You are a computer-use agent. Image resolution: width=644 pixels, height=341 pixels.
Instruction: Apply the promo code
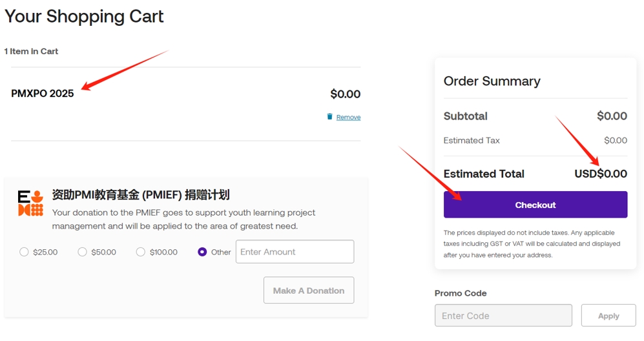(608, 316)
